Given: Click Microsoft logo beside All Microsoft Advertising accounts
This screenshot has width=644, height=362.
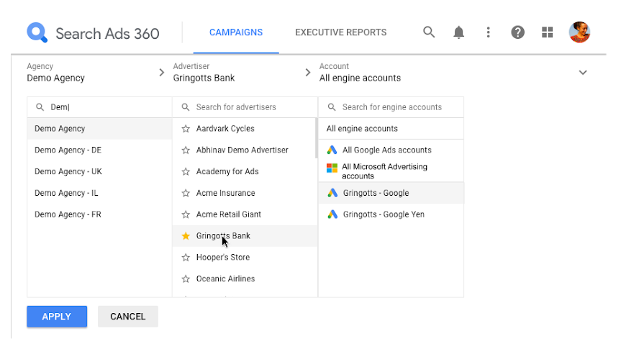Looking at the screenshot, I should [332, 168].
